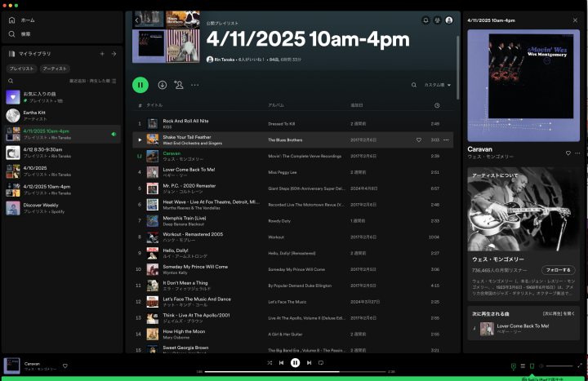The image size is (588, 381).
Task: Skip to previous track
Action: [x=281, y=362]
